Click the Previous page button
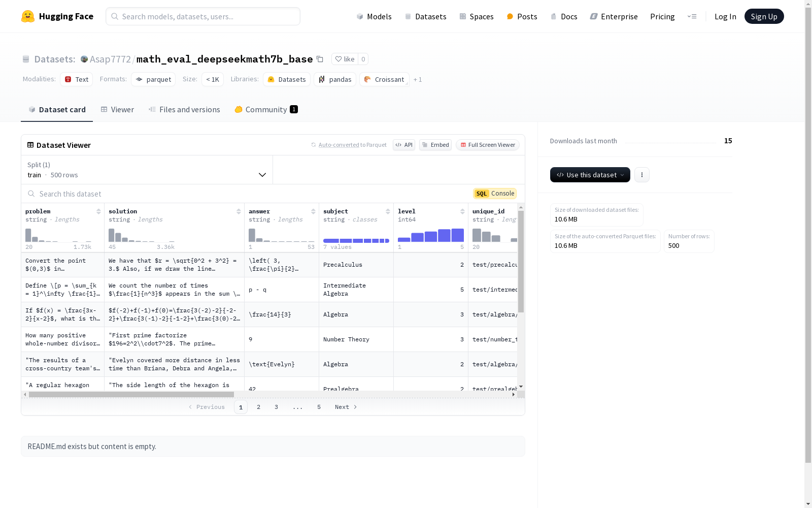812x508 pixels. click(x=207, y=407)
